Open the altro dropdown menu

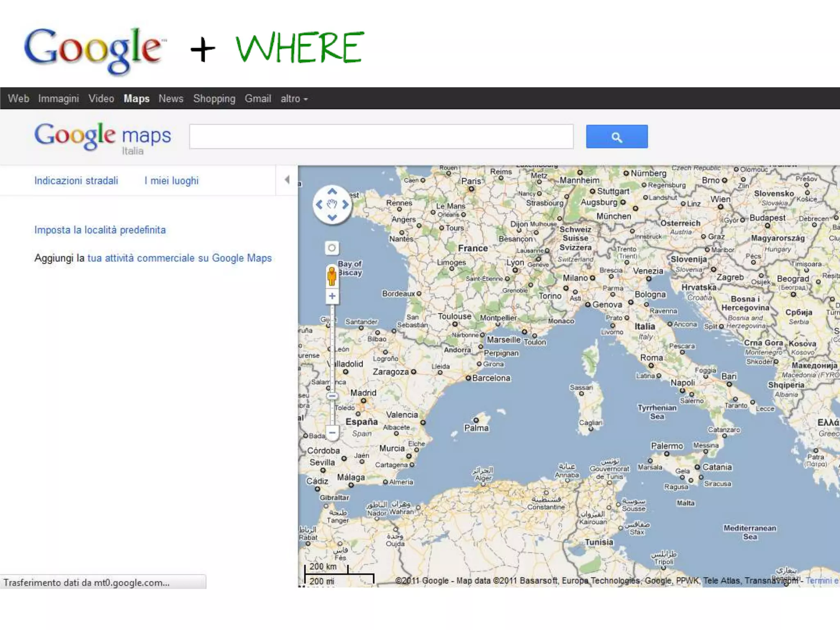[294, 99]
